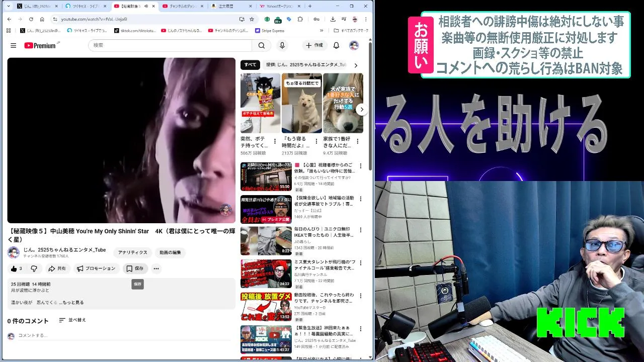Like the video with thumbs-up
The width and height of the screenshot is (644, 362).
tap(16, 268)
